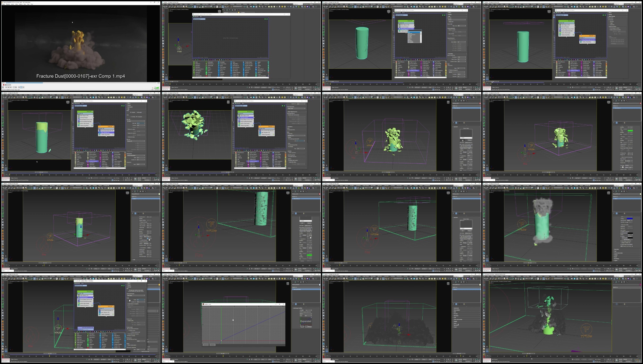Toggle the Relative to property checkbox

(x=449, y=70)
